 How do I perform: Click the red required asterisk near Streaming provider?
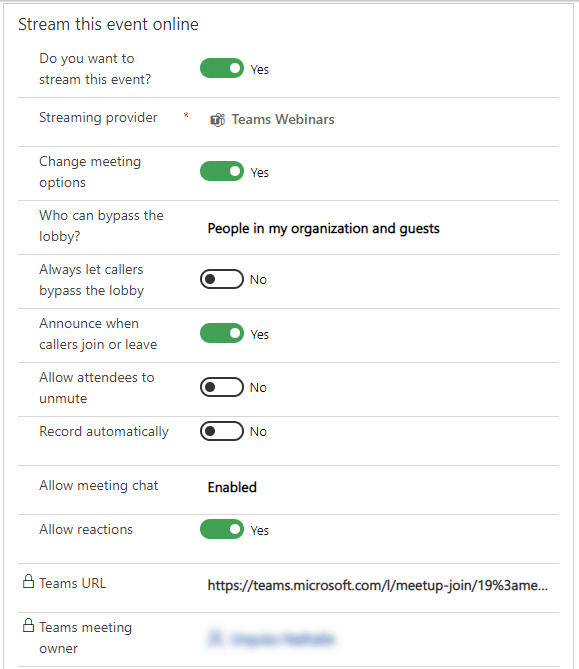(x=186, y=115)
